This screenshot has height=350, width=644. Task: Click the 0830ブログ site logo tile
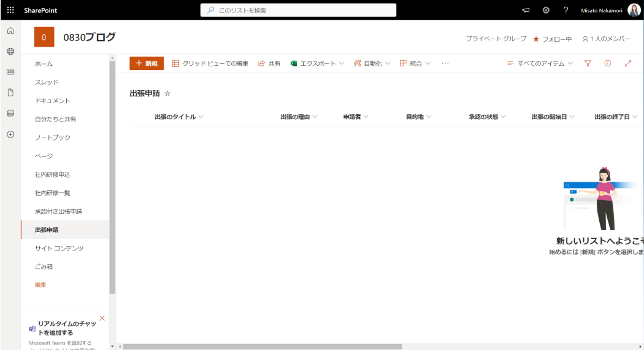pyautogui.click(x=44, y=37)
